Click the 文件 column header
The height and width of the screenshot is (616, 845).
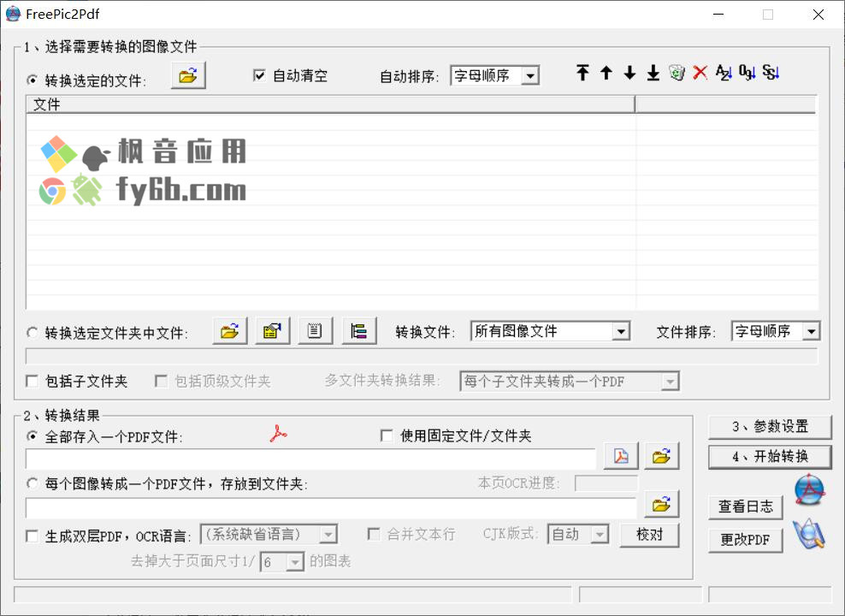[330, 104]
